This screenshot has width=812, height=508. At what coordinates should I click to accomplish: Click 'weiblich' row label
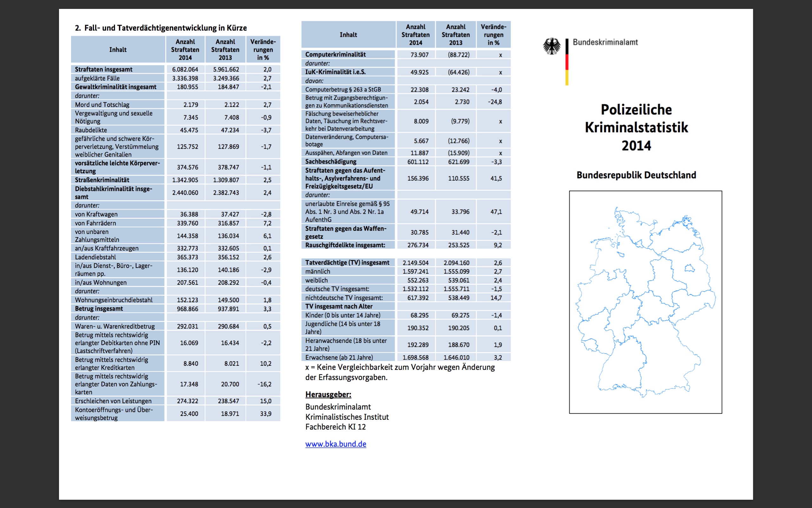coord(317,280)
